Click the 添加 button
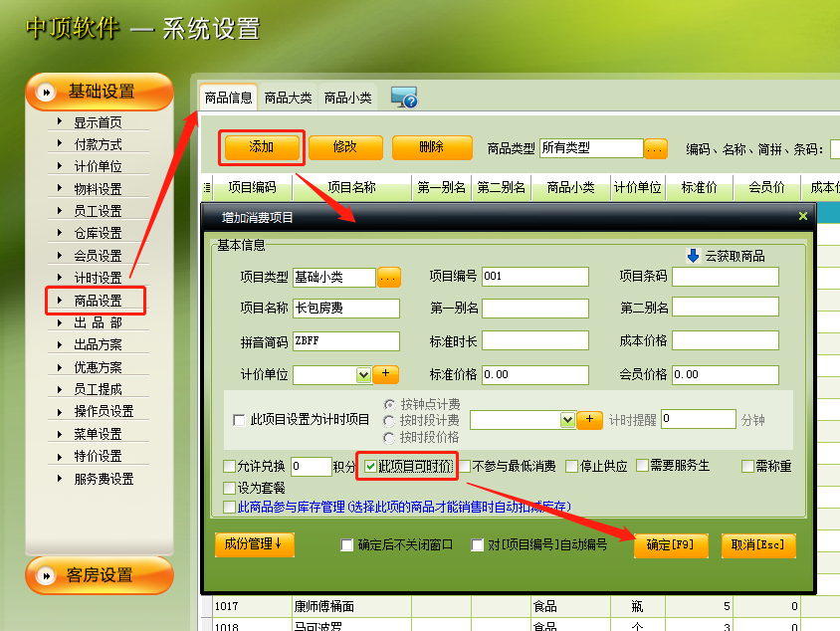Screen dimensions: 840x631 tap(262, 146)
